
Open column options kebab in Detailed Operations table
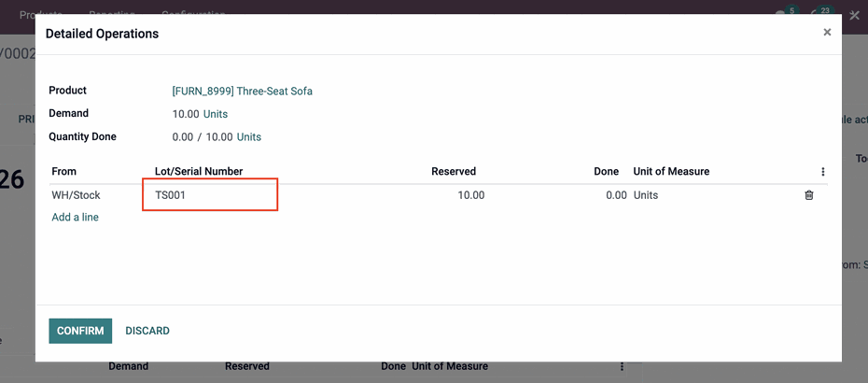click(823, 172)
